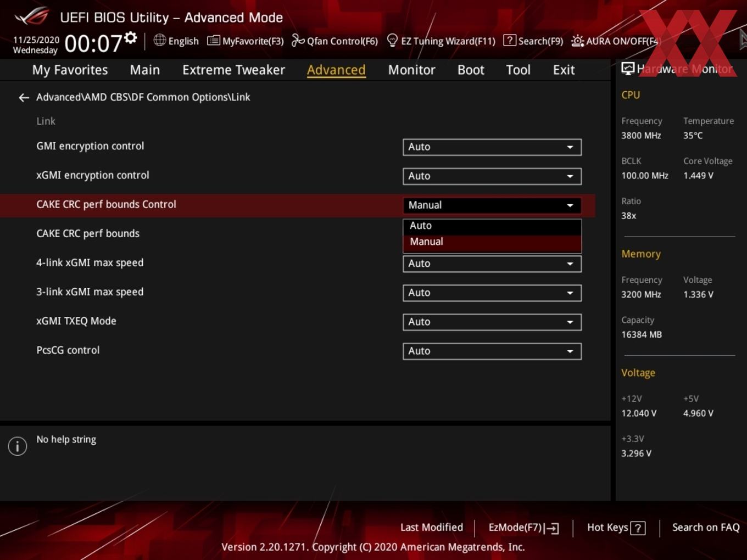Select the CAKE CRC perf bounds Control row
This screenshot has width=747, height=560.
[297, 205]
